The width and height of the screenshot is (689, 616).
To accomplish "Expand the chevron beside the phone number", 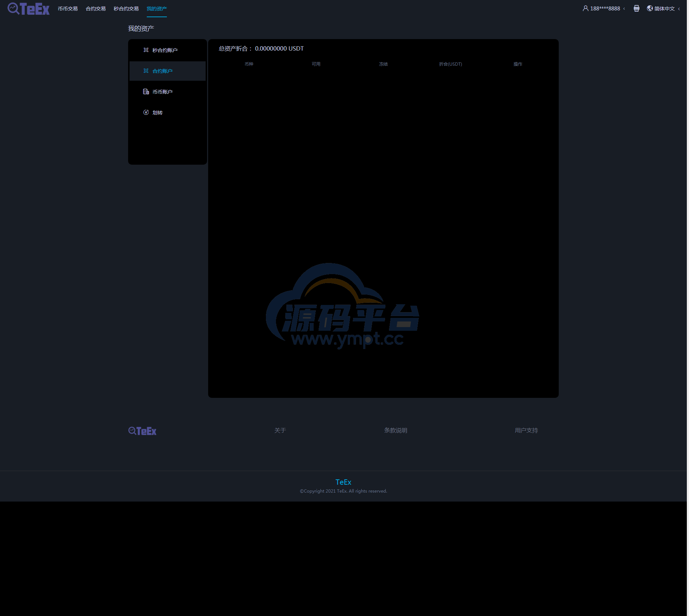I will [624, 9].
